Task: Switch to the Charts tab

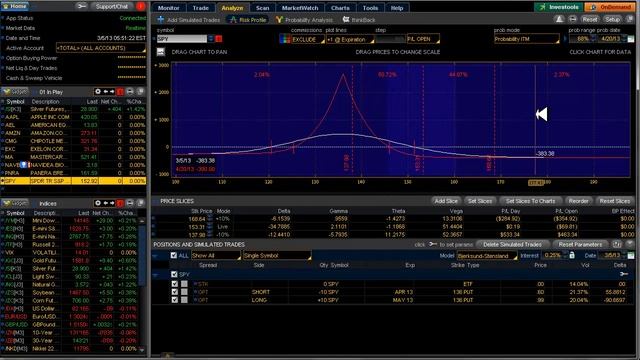Action: click(x=340, y=8)
